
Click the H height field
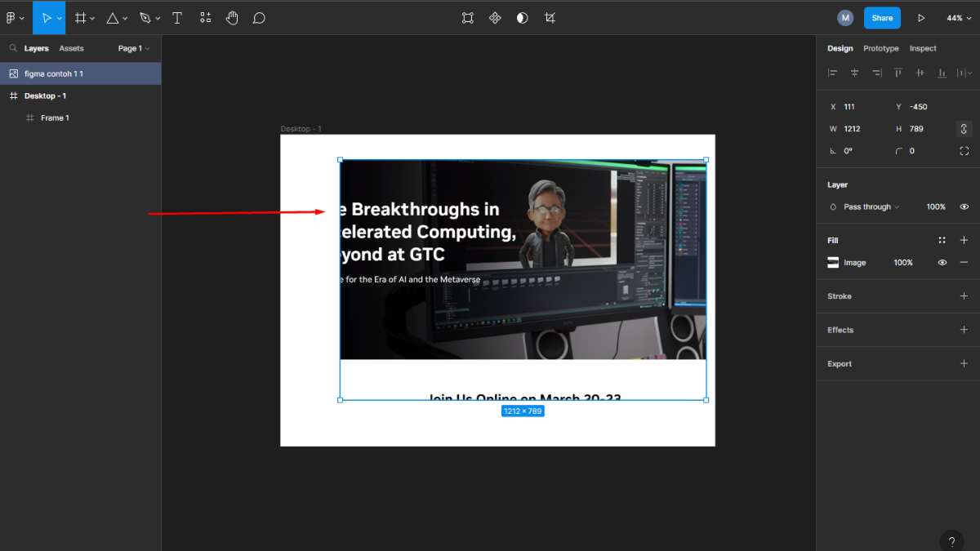pos(921,129)
